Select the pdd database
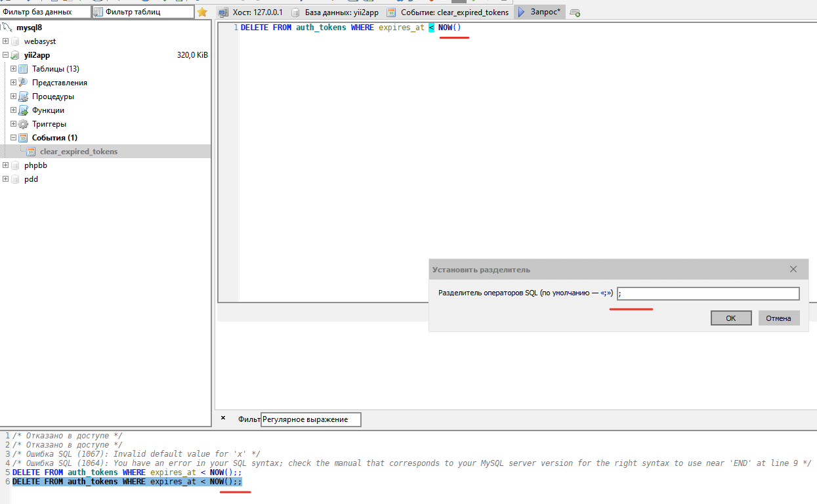This screenshot has height=504, width=817. pyautogui.click(x=31, y=179)
